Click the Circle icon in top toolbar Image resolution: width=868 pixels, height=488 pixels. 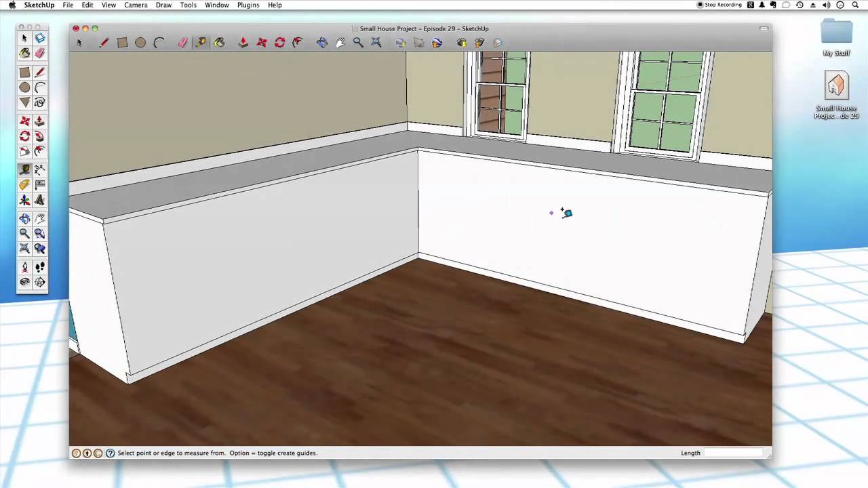[140, 43]
